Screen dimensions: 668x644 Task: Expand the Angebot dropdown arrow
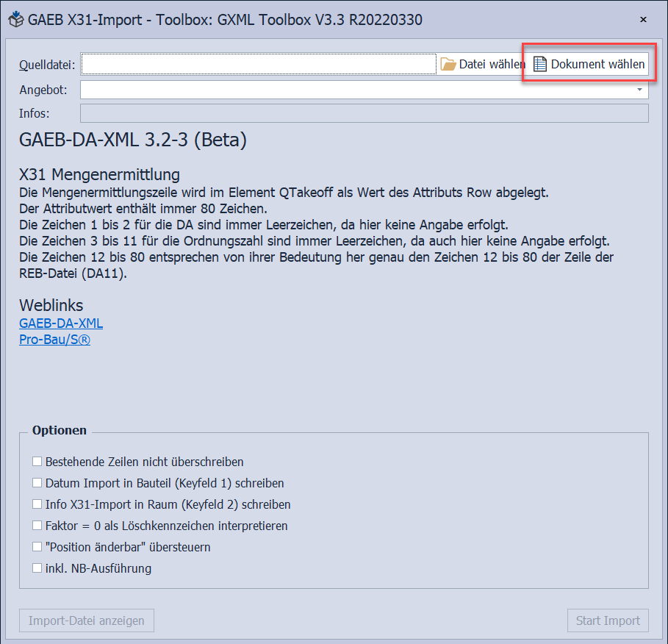(640, 90)
